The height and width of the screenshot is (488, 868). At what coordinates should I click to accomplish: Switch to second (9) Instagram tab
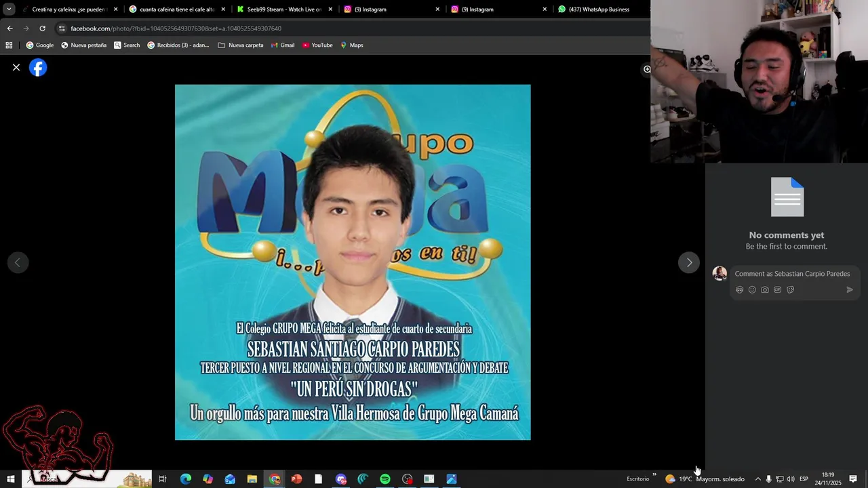click(498, 9)
